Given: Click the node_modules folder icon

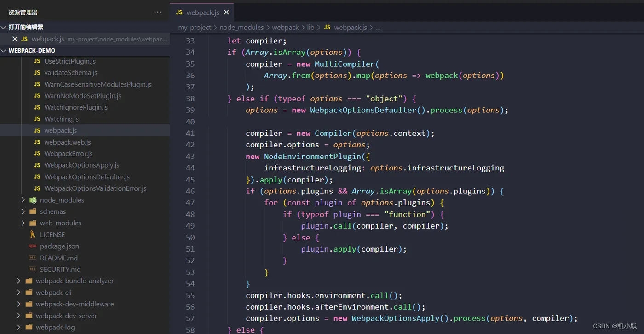Looking at the screenshot, I should 33,200.
